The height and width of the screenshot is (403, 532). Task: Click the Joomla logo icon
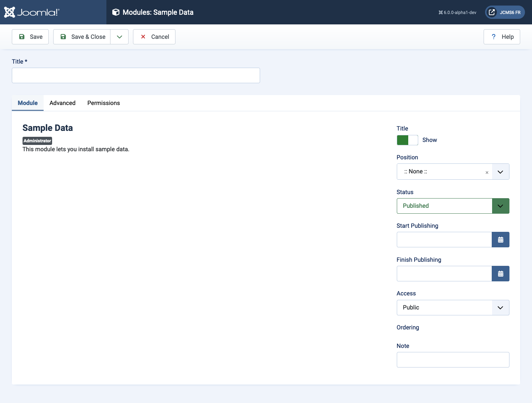pyautogui.click(x=10, y=12)
